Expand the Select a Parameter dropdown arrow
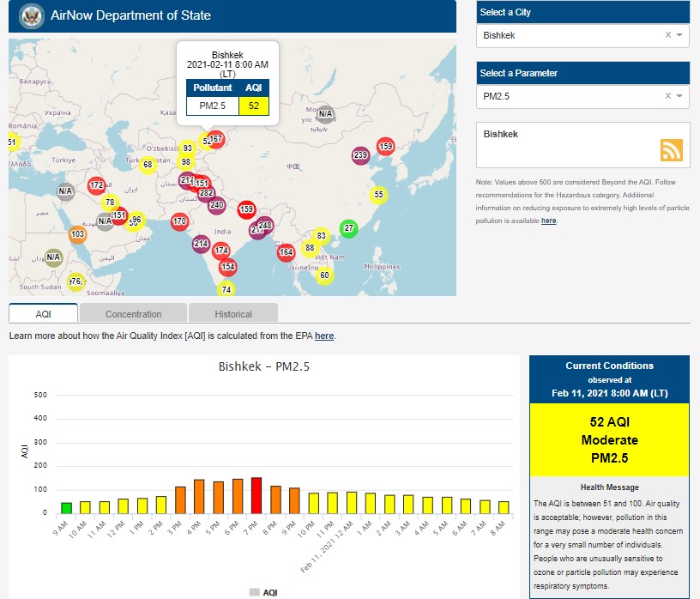This screenshot has width=700, height=599. [x=679, y=96]
